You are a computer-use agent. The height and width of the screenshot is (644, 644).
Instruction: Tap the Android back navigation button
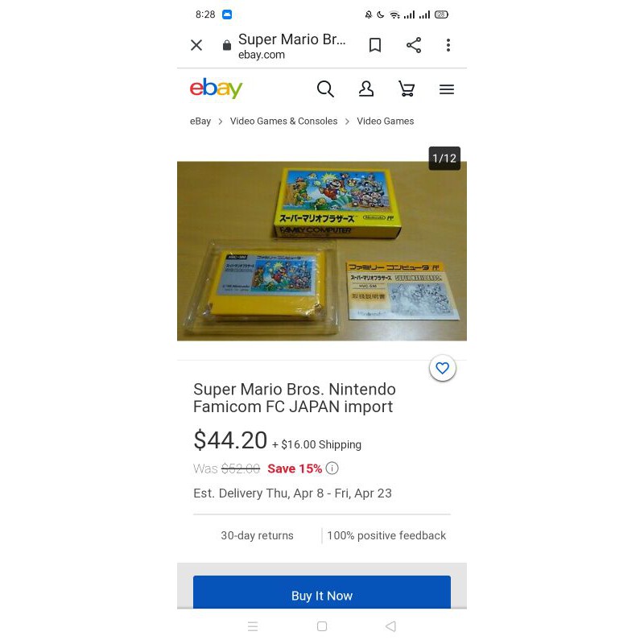[390, 626]
